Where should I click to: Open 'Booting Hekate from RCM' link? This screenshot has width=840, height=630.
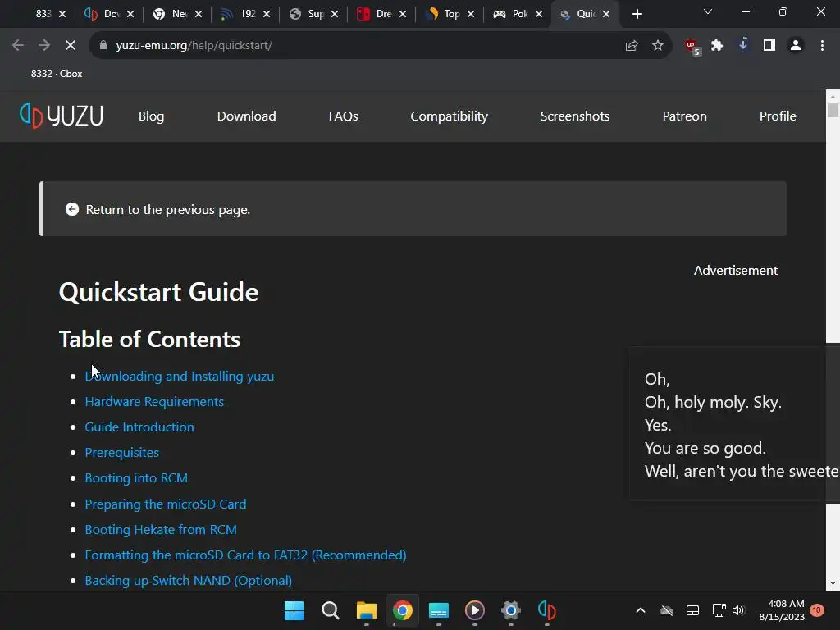(161, 529)
